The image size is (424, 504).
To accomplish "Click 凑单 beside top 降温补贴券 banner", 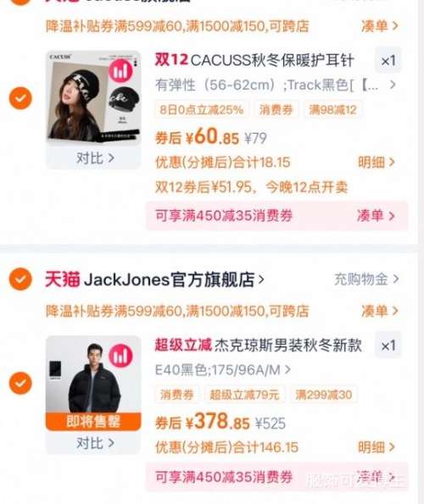I will pyautogui.click(x=380, y=26).
